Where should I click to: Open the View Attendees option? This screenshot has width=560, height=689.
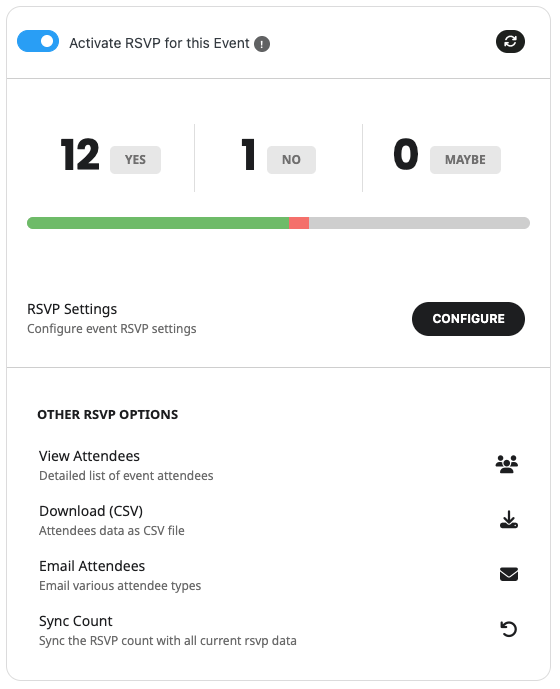[x=278, y=465]
